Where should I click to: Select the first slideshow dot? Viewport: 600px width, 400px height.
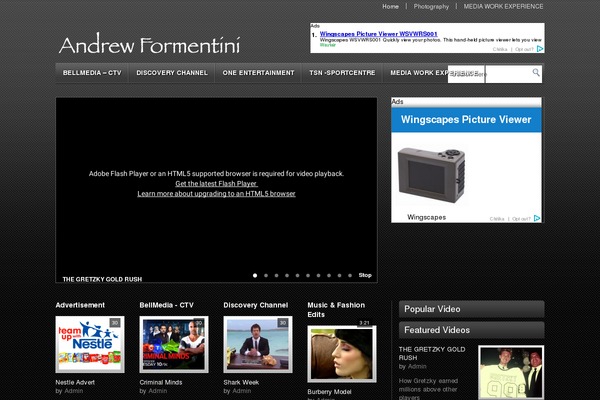pos(255,276)
